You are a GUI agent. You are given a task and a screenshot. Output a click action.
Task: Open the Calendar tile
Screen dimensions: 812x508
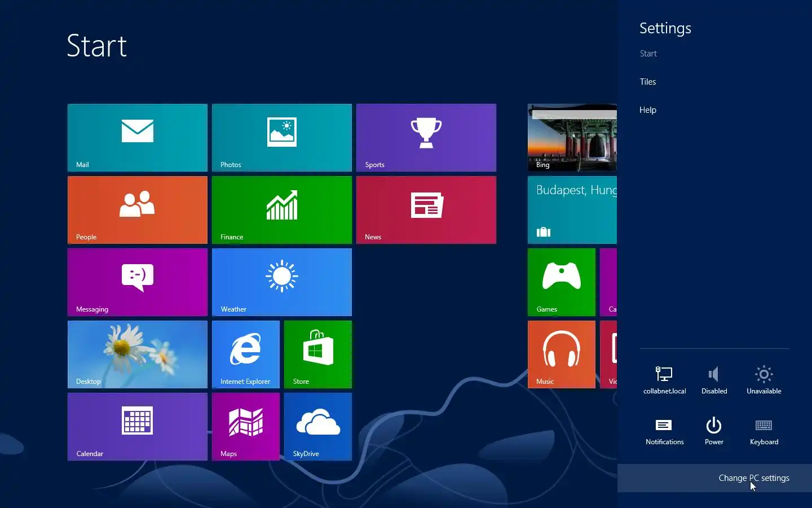[x=138, y=427]
